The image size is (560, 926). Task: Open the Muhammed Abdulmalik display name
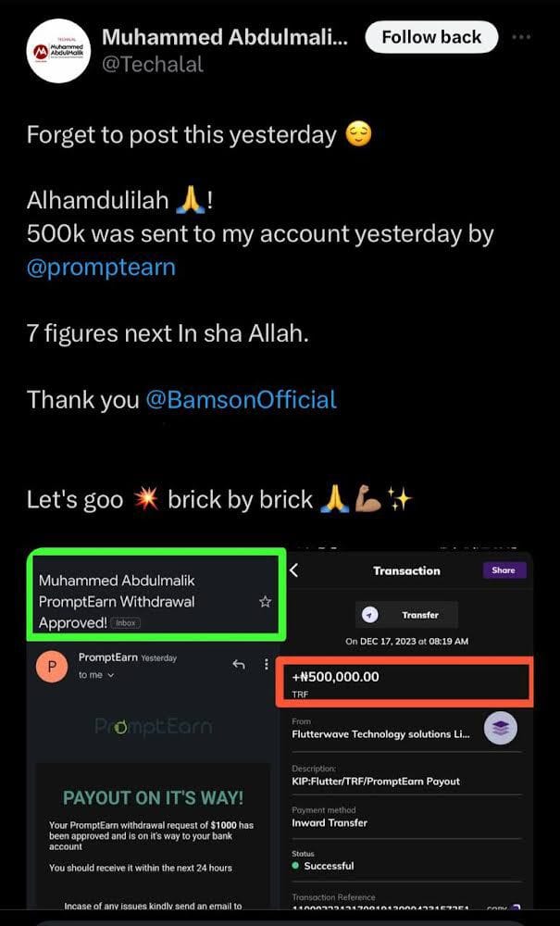(224, 37)
